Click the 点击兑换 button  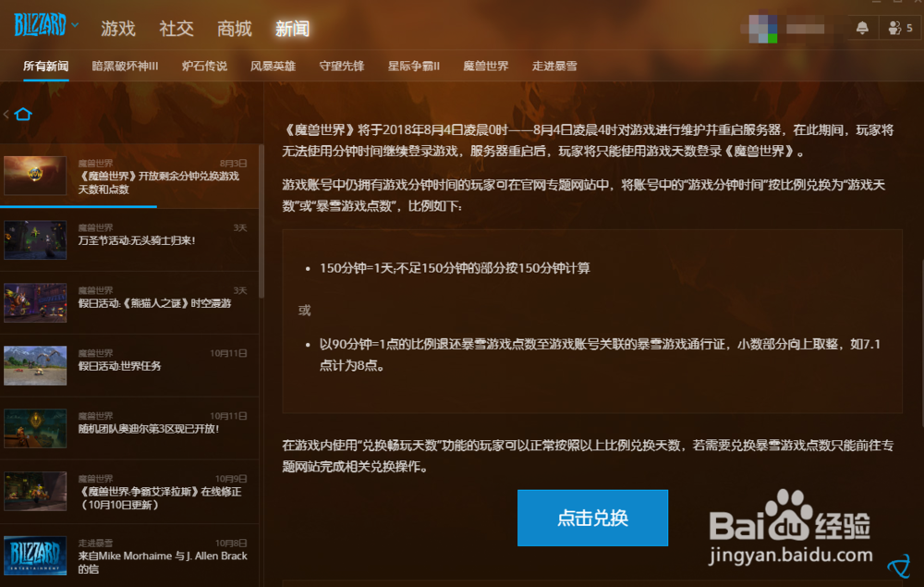[x=592, y=518]
